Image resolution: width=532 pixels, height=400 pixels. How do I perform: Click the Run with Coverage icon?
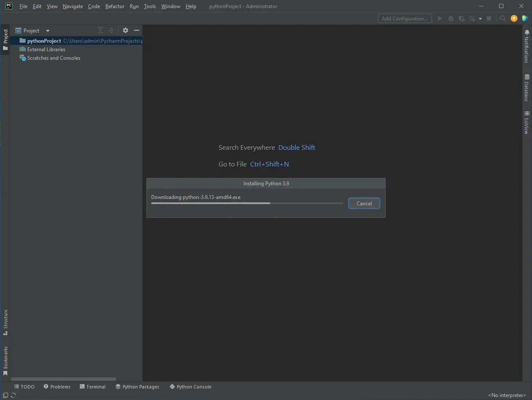(x=462, y=18)
